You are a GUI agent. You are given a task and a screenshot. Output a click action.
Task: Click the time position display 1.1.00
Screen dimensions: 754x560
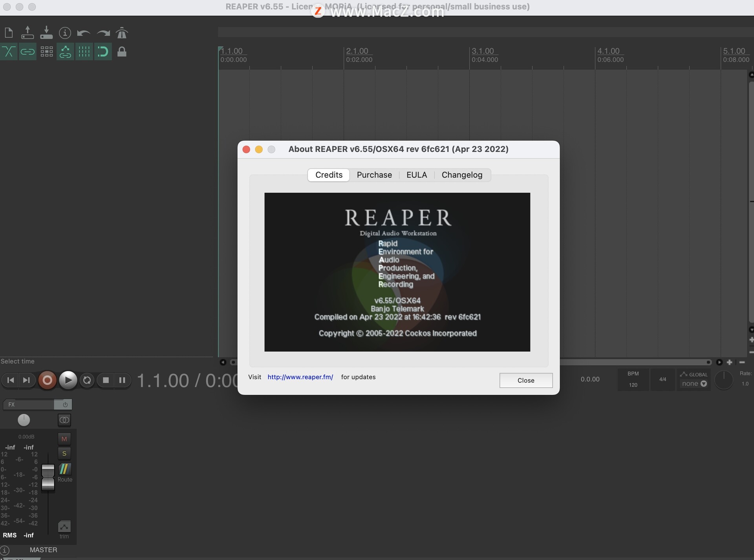point(163,381)
